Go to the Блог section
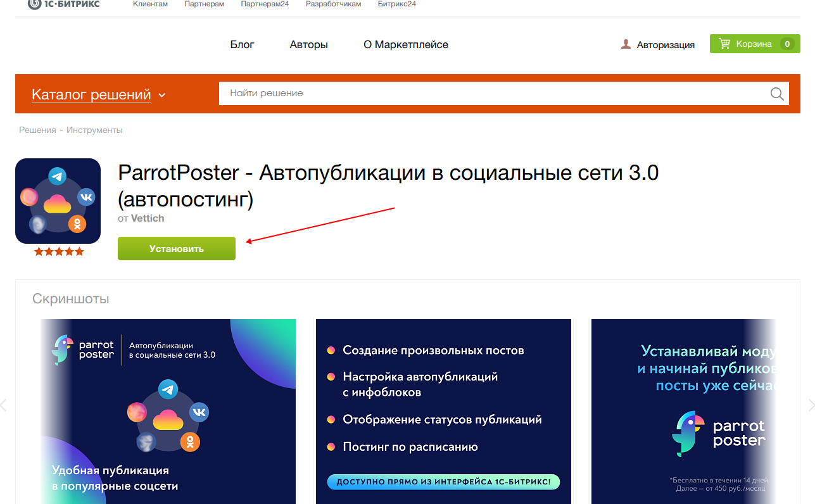The height and width of the screenshot is (504, 815). pos(242,44)
